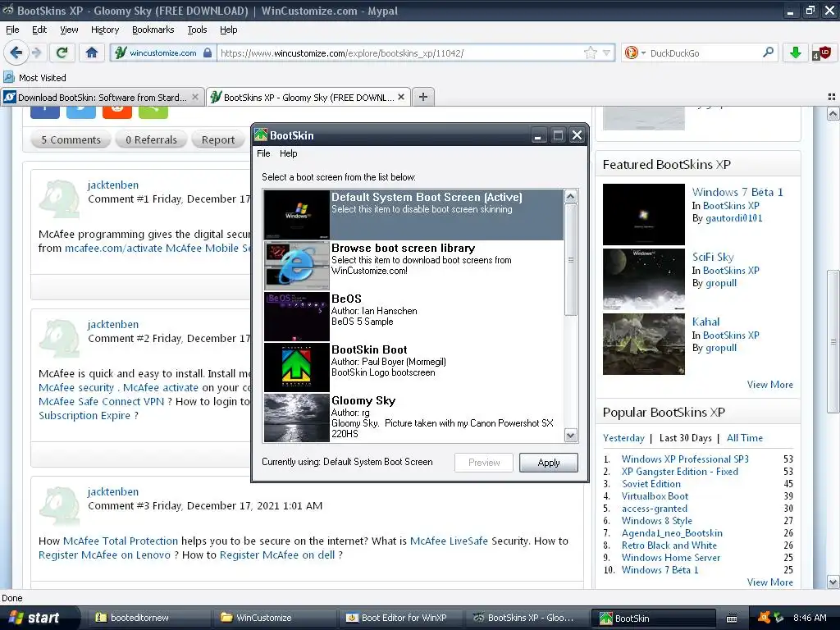Click View More under Popular BootSkins
This screenshot has height=630, width=840.
click(769, 582)
